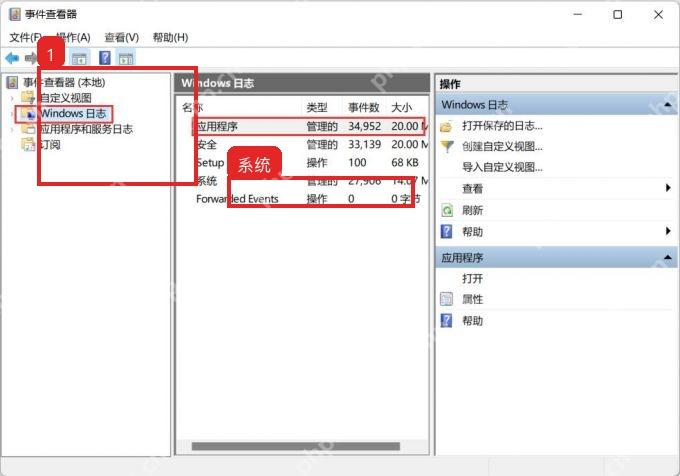Click the Event Viewer title bar icon
This screenshot has height=476, width=680.
click(x=14, y=14)
